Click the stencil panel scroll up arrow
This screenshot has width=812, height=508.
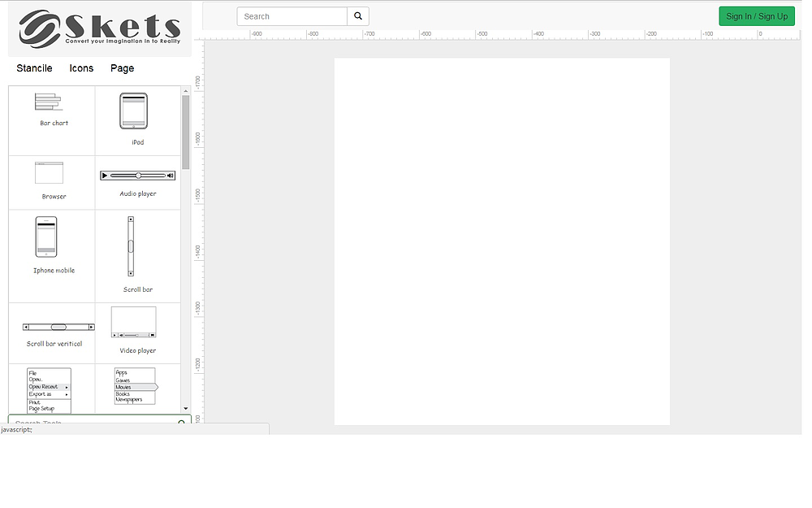click(x=186, y=91)
